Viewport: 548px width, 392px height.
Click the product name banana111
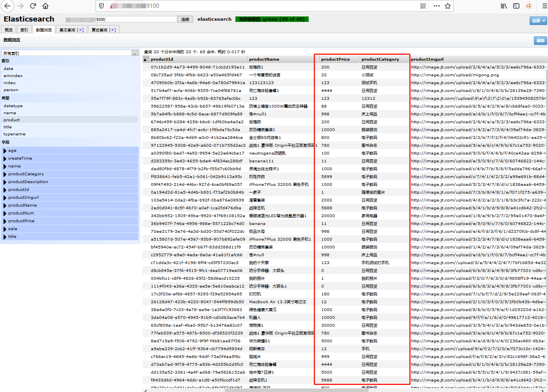click(261, 161)
